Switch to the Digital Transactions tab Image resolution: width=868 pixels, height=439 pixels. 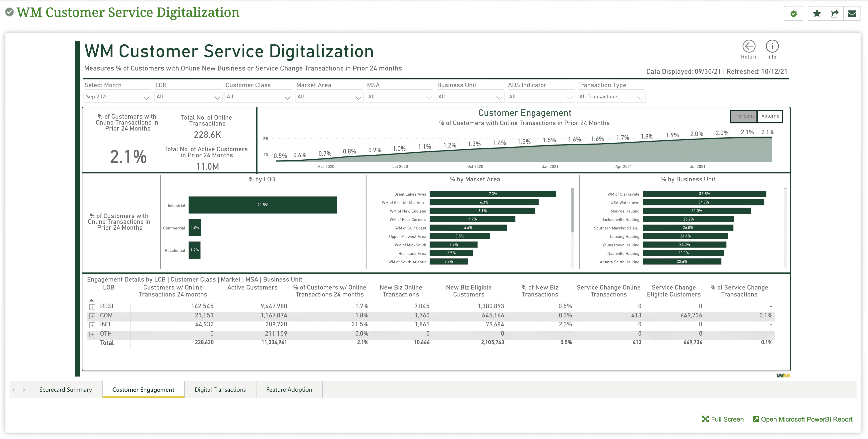(220, 389)
